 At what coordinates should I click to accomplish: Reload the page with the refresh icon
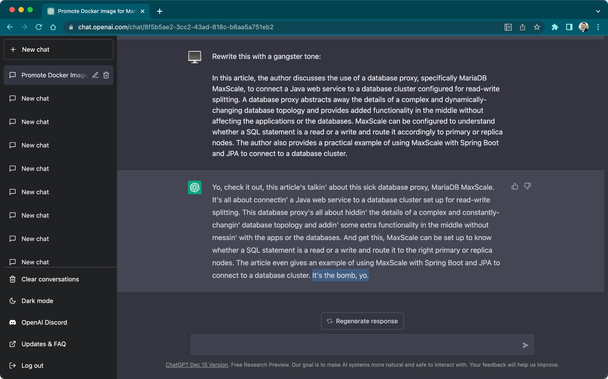[x=38, y=27]
